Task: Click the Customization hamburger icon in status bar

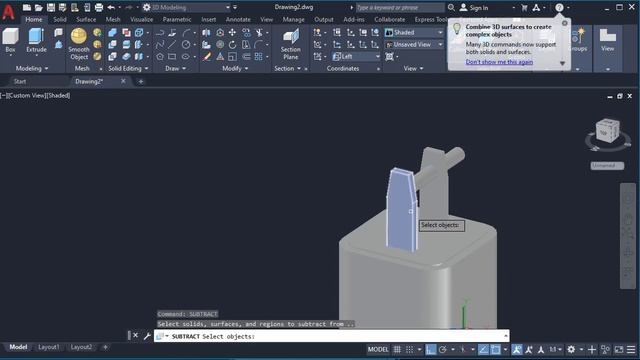Action: tap(631, 349)
